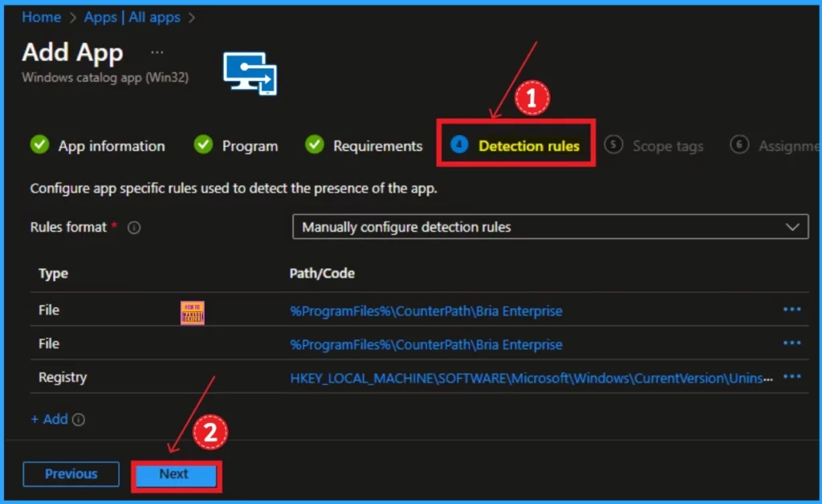Open more options for second File rule
Image resolution: width=822 pixels, height=504 pixels.
(x=791, y=343)
